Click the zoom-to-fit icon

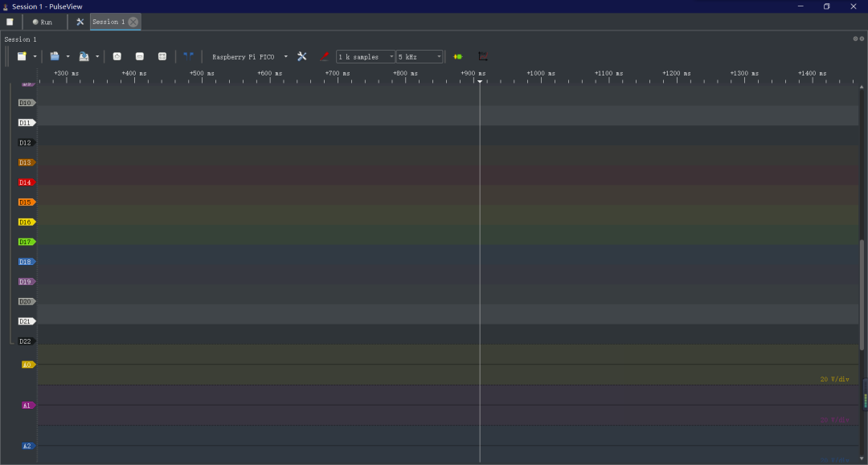162,56
